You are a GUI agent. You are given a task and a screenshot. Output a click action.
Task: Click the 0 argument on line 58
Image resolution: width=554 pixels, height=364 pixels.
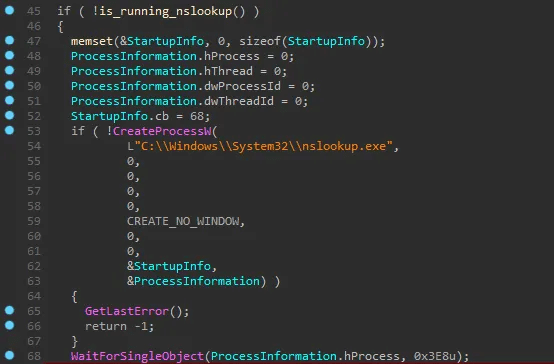click(131, 206)
